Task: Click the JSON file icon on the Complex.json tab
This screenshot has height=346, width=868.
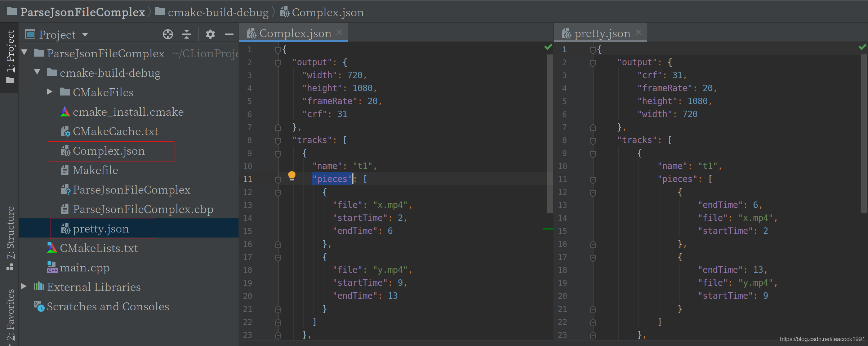Action: pyautogui.click(x=252, y=33)
